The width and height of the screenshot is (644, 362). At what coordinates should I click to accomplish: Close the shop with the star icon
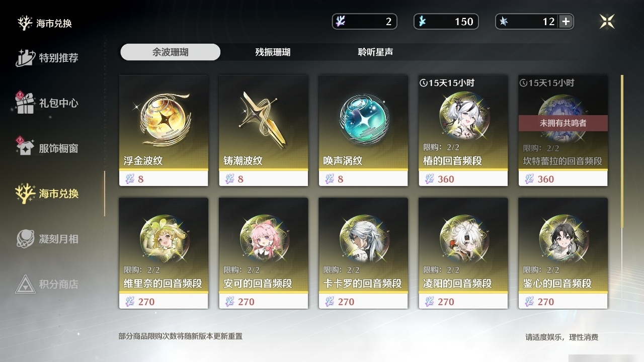(x=607, y=22)
